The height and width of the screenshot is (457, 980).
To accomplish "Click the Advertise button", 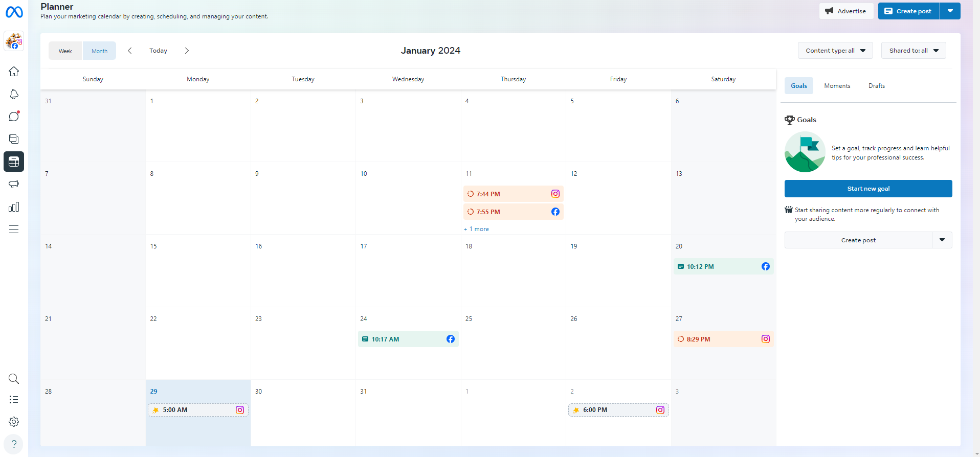I will [x=846, y=11].
